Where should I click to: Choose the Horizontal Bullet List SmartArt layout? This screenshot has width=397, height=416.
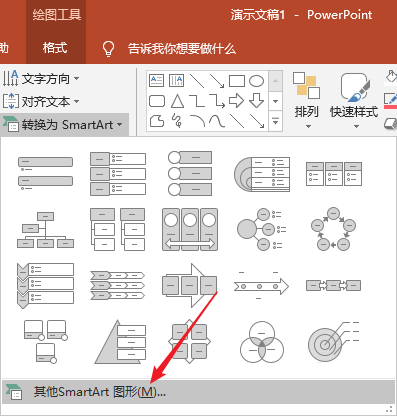pos(334,174)
